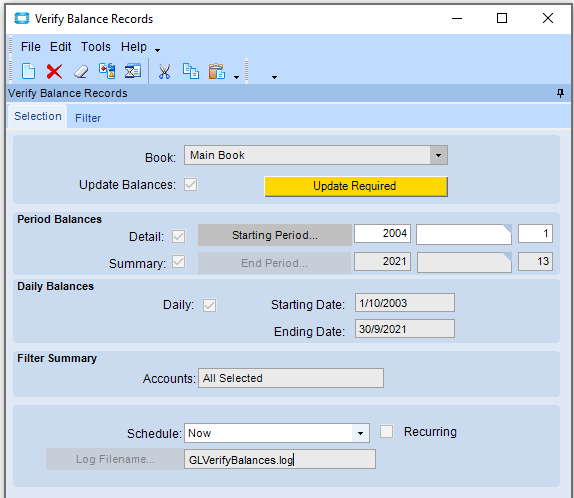Click the starting period year field 2004
Screen dimensions: 574x498
(382, 234)
